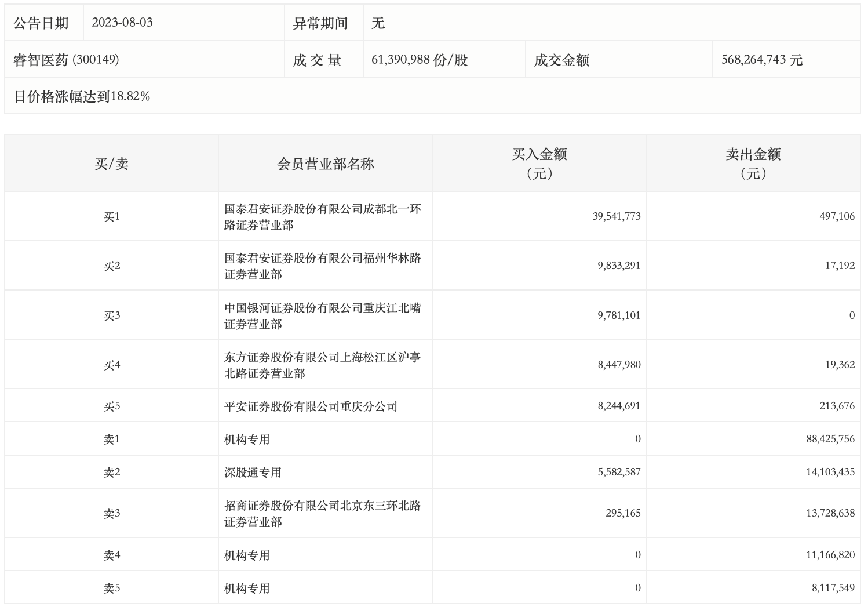Click the 卖出金额 column header
The height and width of the screenshot is (610, 868).
click(x=753, y=164)
